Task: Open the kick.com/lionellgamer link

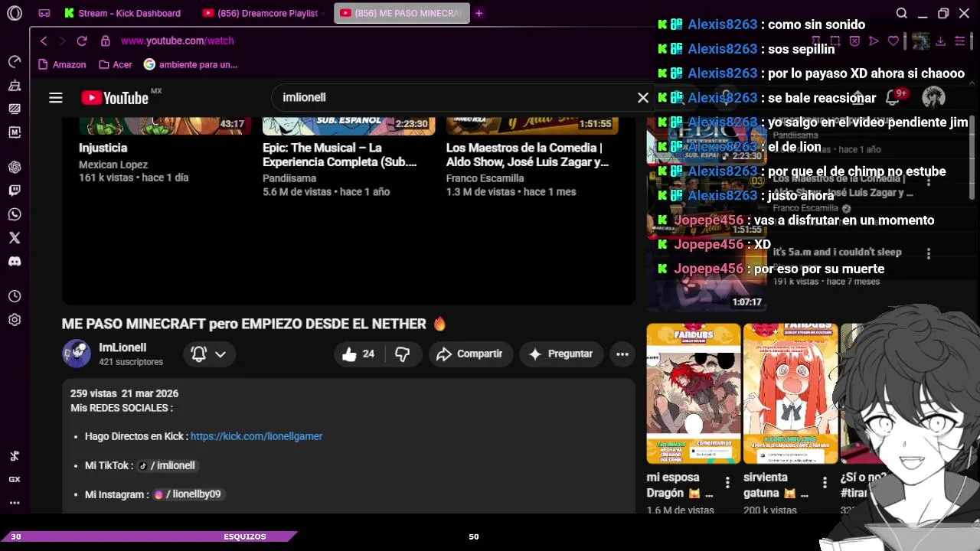Action: pos(256,436)
